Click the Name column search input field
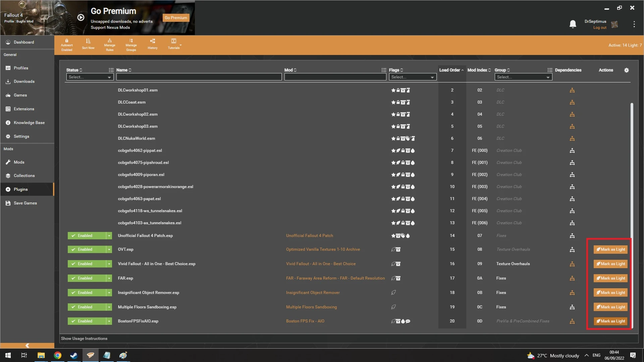 pos(199,77)
